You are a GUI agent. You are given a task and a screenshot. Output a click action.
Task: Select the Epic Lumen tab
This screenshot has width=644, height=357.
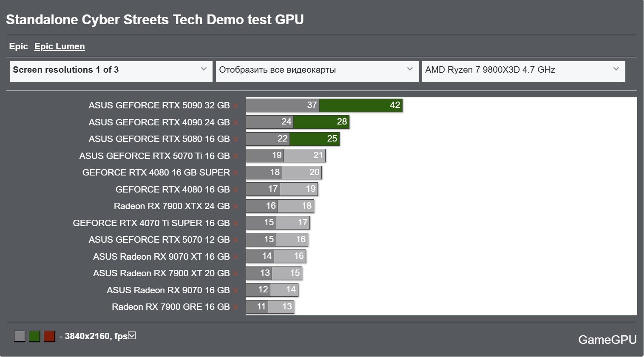pos(60,46)
